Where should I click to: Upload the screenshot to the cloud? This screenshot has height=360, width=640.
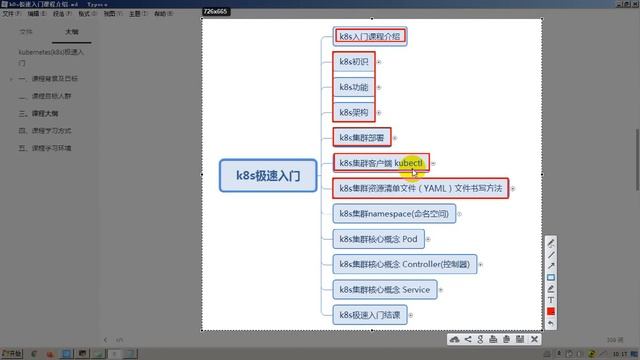[x=454, y=340]
